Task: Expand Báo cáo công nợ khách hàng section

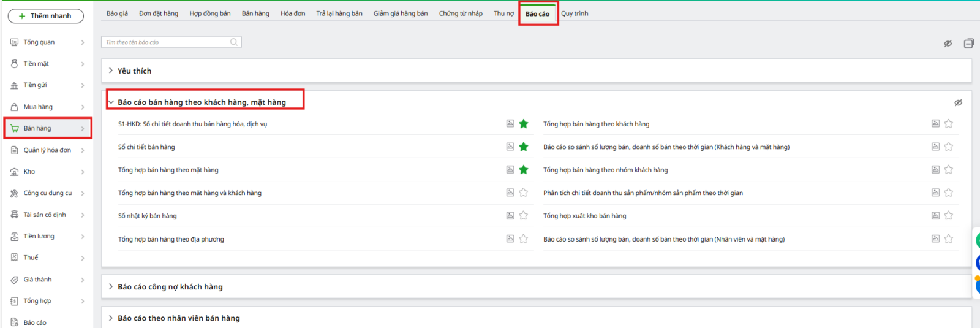Action: pos(111,286)
